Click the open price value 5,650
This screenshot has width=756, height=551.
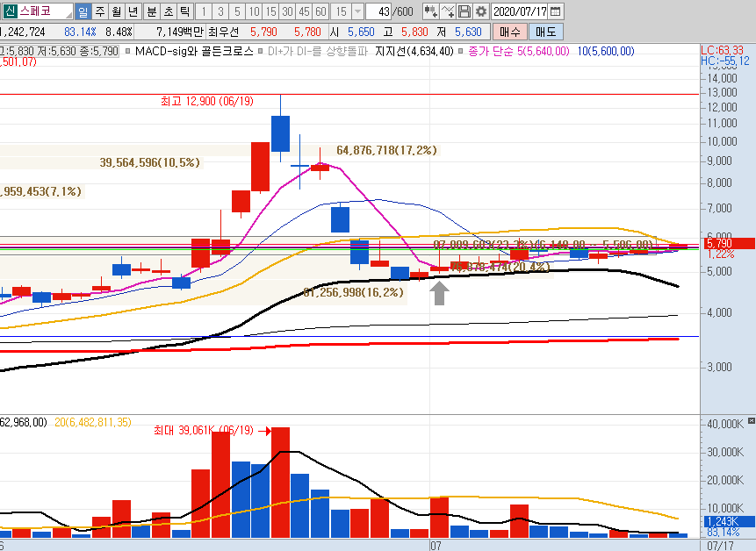tap(361, 32)
